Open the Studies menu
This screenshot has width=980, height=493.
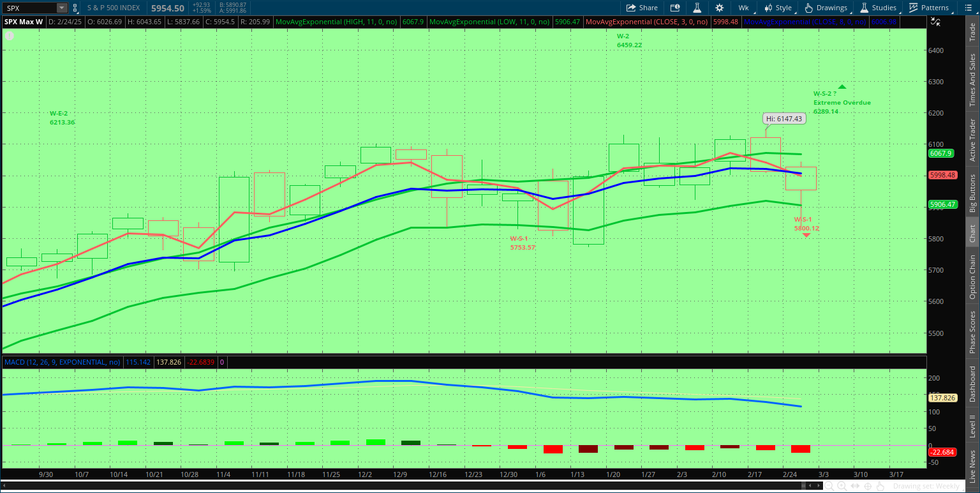coord(878,8)
